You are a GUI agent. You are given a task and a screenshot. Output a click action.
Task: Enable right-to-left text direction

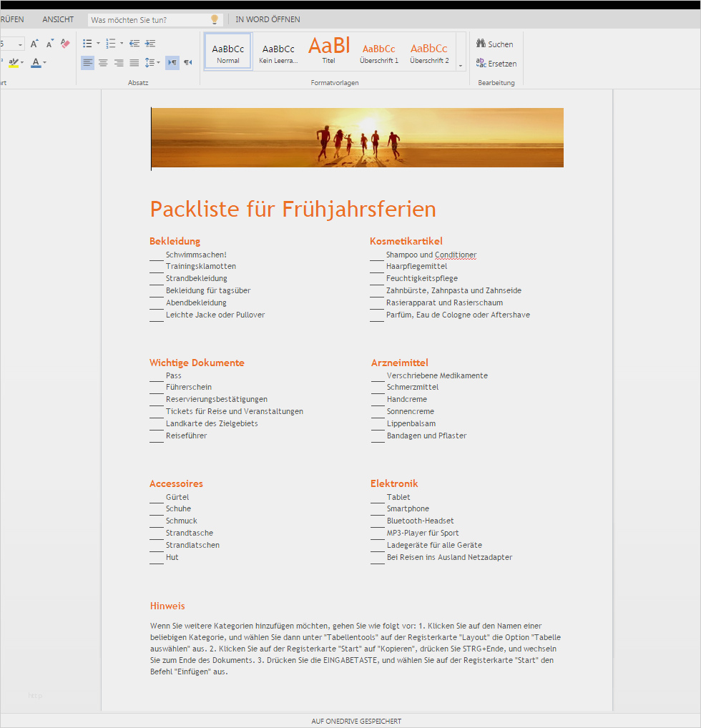pyautogui.click(x=187, y=62)
